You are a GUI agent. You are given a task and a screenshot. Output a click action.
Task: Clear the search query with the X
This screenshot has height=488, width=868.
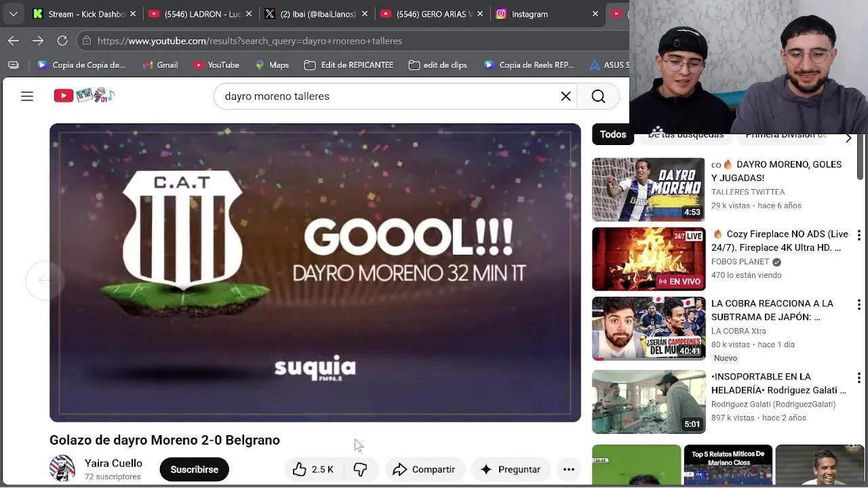click(x=566, y=96)
